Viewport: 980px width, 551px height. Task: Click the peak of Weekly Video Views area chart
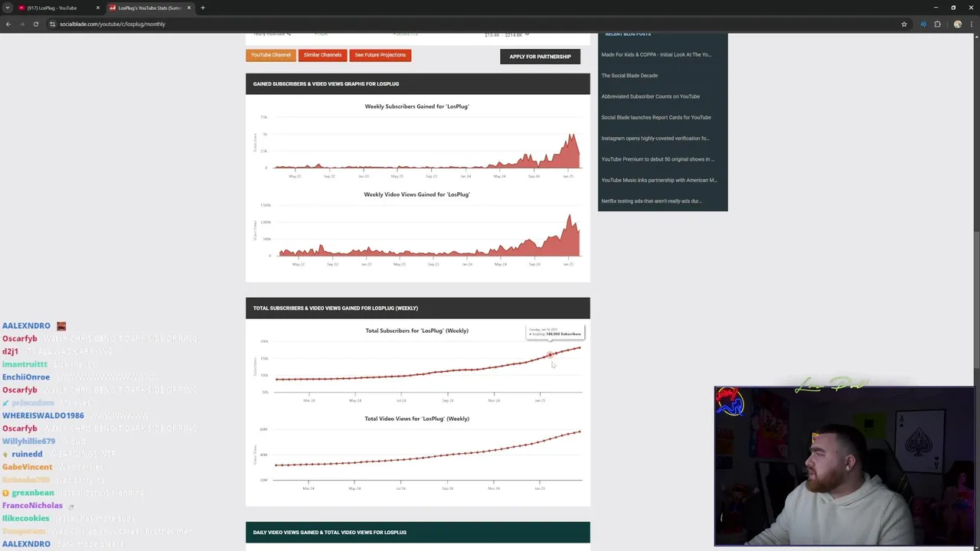pyautogui.click(x=569, y=217)
